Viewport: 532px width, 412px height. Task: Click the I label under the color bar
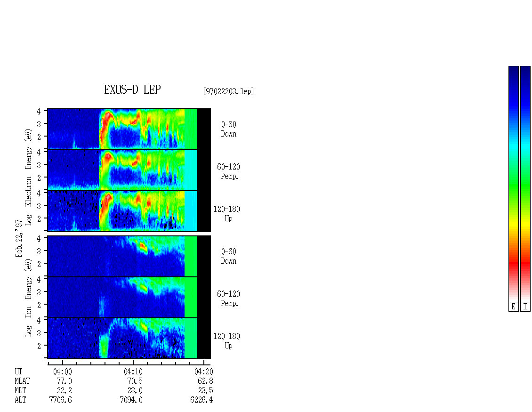coord(525,307)
